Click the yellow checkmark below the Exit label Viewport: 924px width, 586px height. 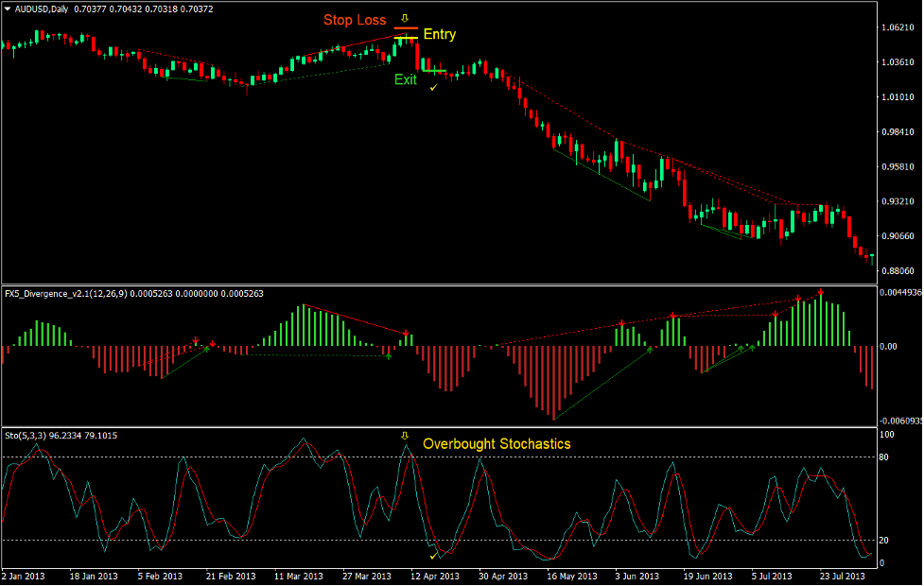(433, 87)
